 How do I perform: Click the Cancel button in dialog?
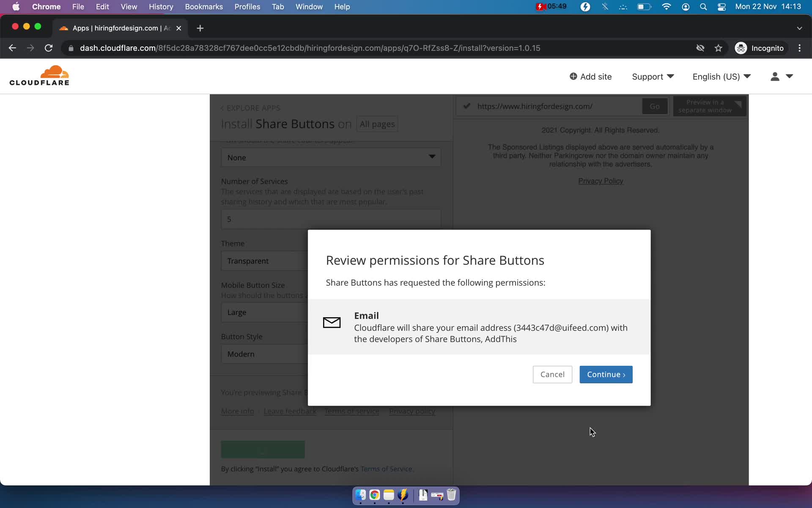[x=552, y=374]
